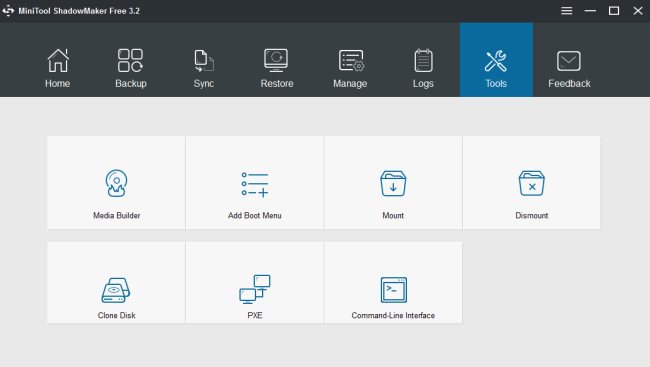Click the Dismount label text
The image size is (650, 367).
531,215
